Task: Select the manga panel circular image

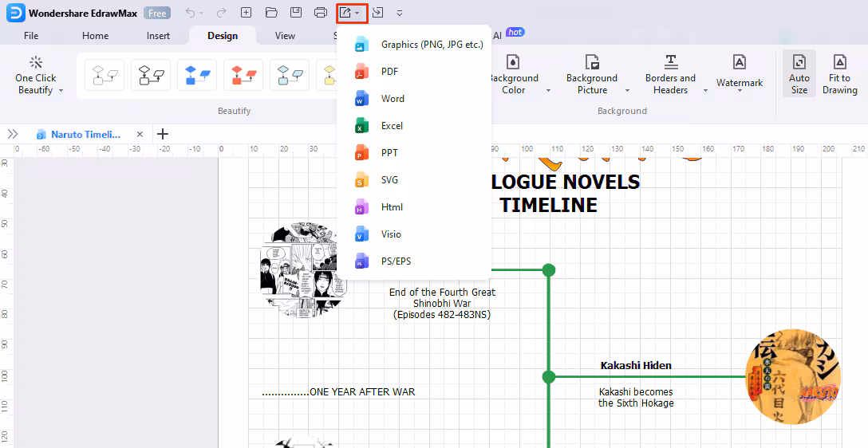Action: [303, 270]
